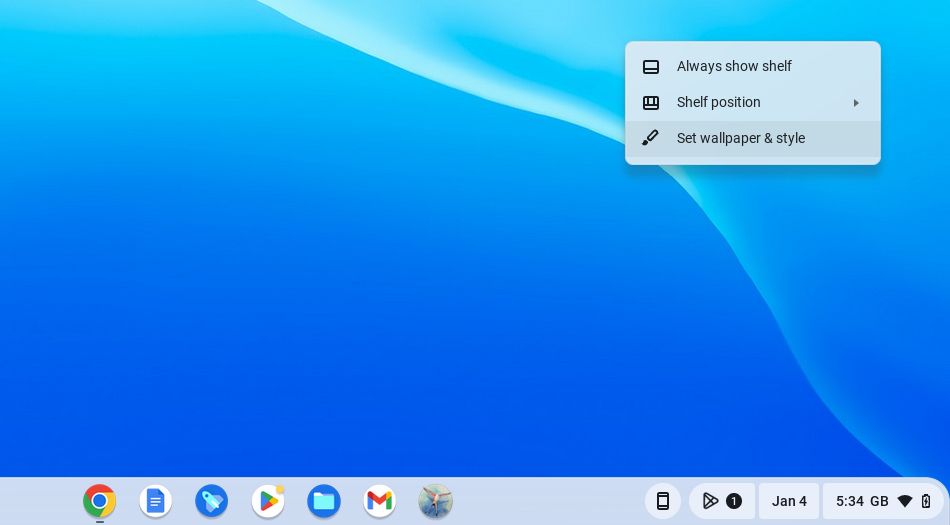This screenshot has height=525, width=950.
Task: Open the notification tray showing 1 notification
Action: tap(721, 501)
